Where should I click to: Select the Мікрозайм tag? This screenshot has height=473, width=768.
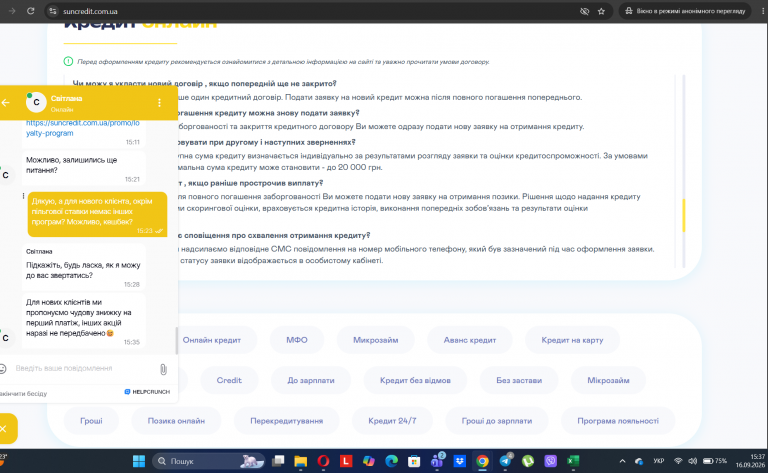[x=608, y=380]
